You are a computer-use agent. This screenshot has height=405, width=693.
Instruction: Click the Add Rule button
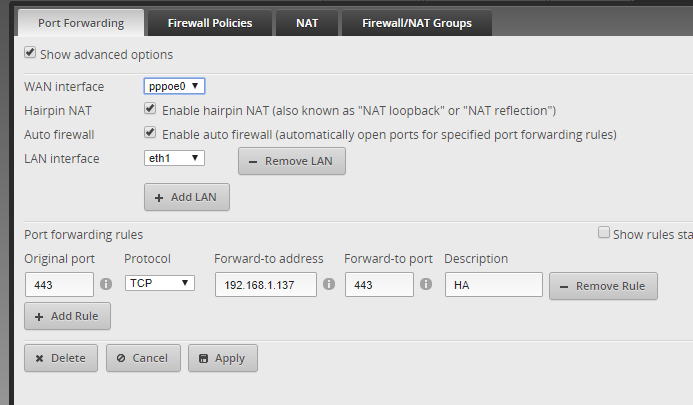pyautogui.click(x=67, y=316)
